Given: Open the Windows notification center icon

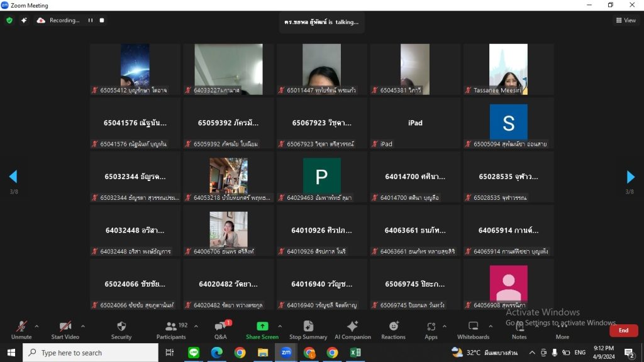Looking at the screenshot, I should [x=629, y=353].
